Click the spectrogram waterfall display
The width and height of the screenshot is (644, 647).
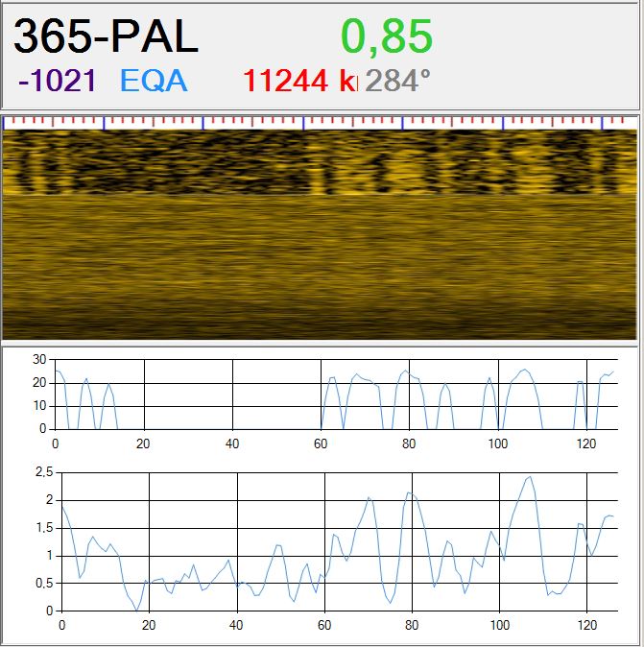tap(320, 234)
